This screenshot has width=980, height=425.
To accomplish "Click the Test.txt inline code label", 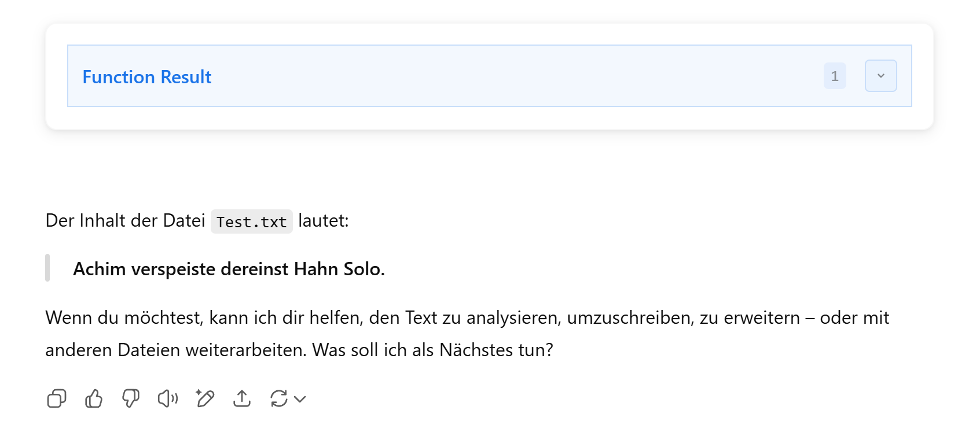I will pos(251,222).
